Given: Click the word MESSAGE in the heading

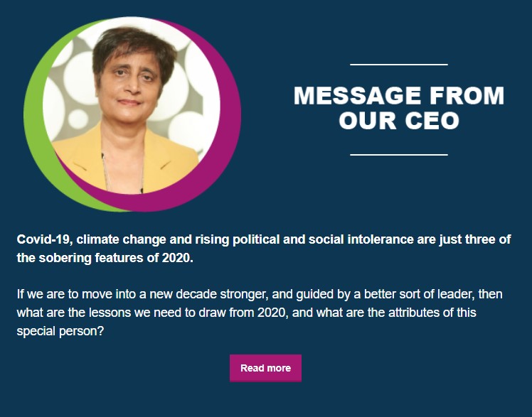Looking at the screenshot, I should 358,95.
